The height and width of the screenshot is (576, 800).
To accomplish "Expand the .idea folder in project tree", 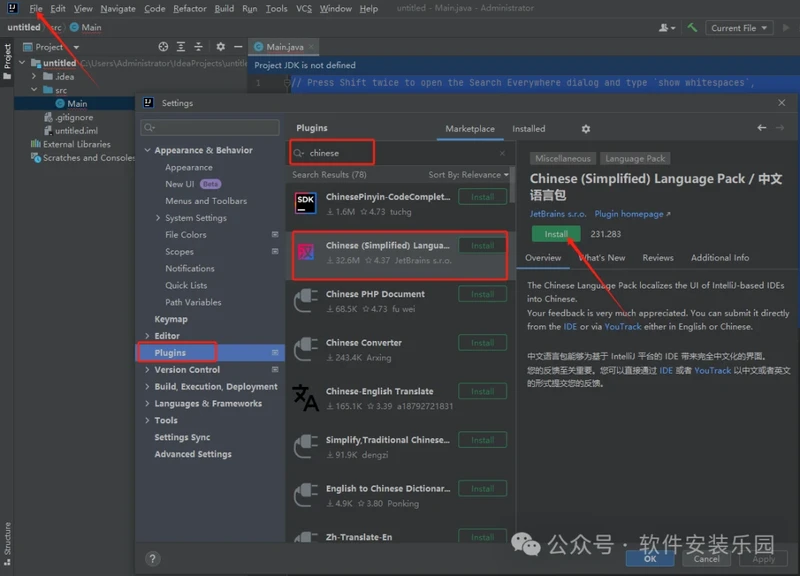I will pyautogui.click(x=34, y=76).
